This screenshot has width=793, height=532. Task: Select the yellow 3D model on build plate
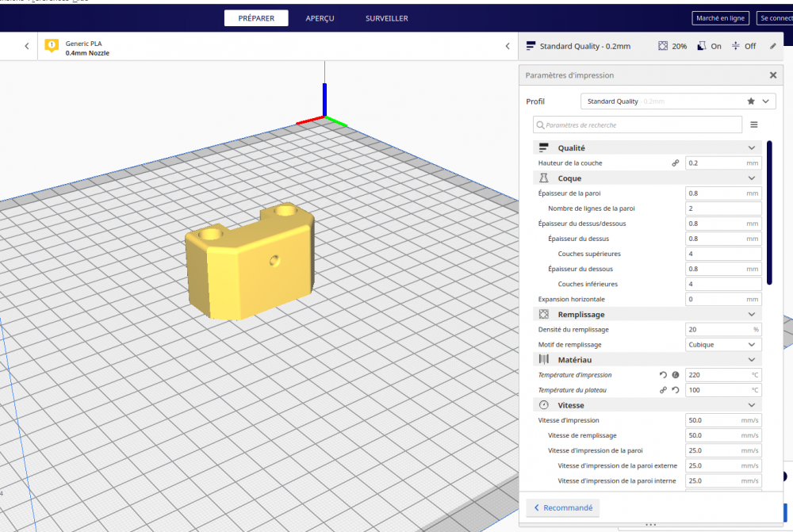pyautogui.click(x=251, y=262)
